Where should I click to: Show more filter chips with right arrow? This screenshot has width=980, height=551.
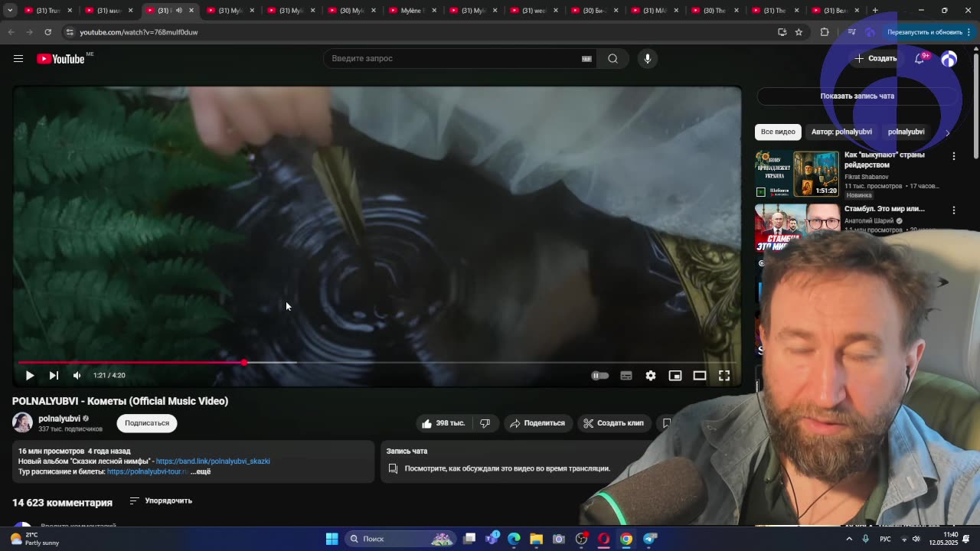[947, 132]
